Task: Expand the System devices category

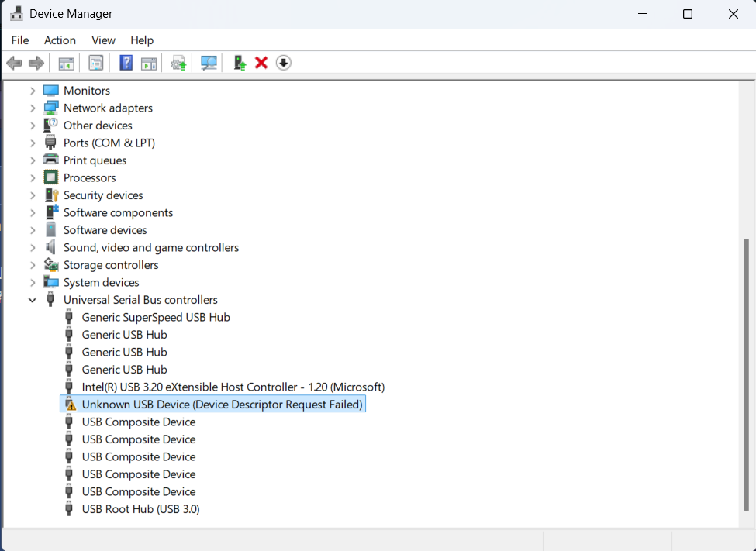Action: click(33, 283)
